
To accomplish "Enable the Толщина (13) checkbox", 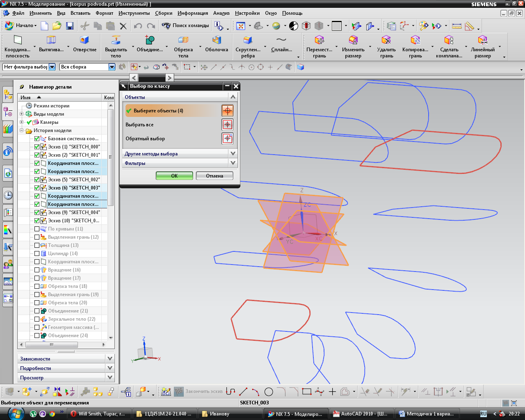I will (37, 245).
